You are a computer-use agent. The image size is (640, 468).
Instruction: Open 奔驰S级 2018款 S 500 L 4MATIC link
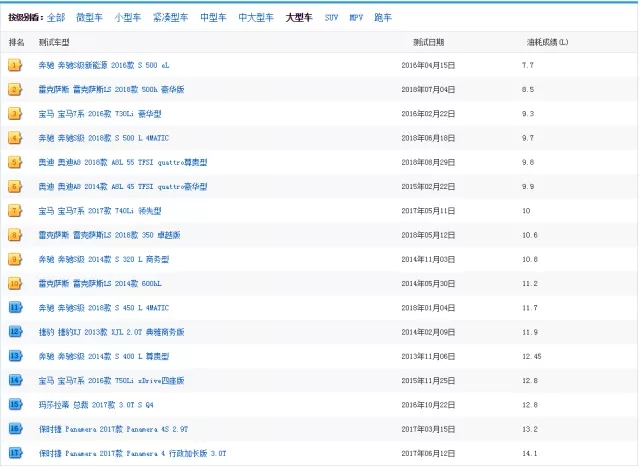(104, 138)
